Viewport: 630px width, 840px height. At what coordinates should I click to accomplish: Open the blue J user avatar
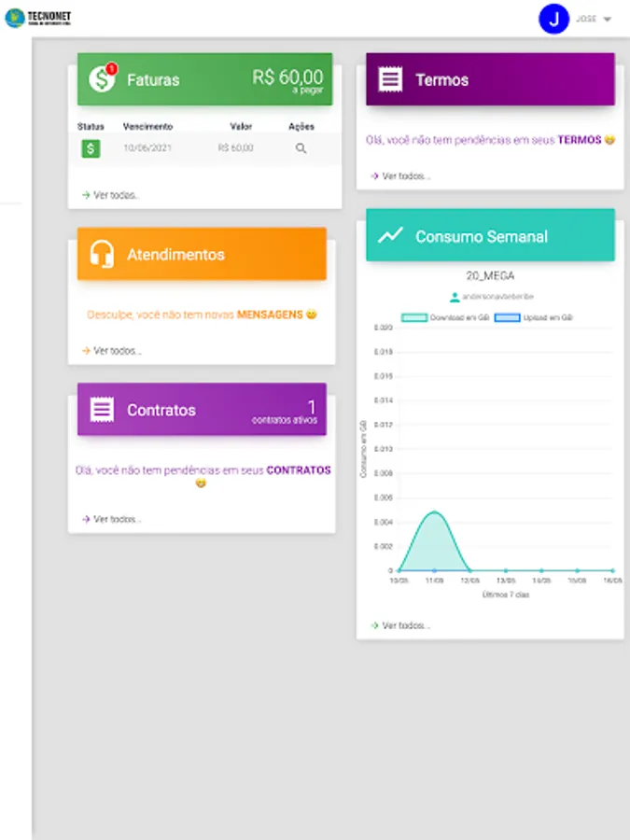553,19
